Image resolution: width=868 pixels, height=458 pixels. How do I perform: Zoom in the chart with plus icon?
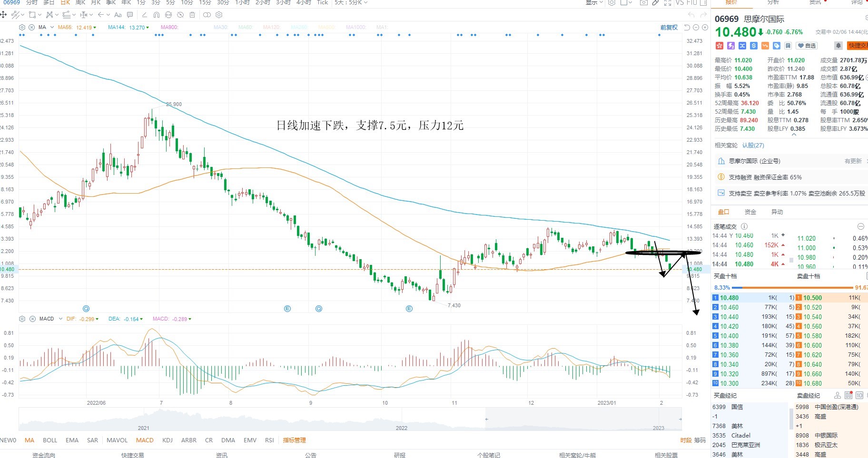coord(705,28)
